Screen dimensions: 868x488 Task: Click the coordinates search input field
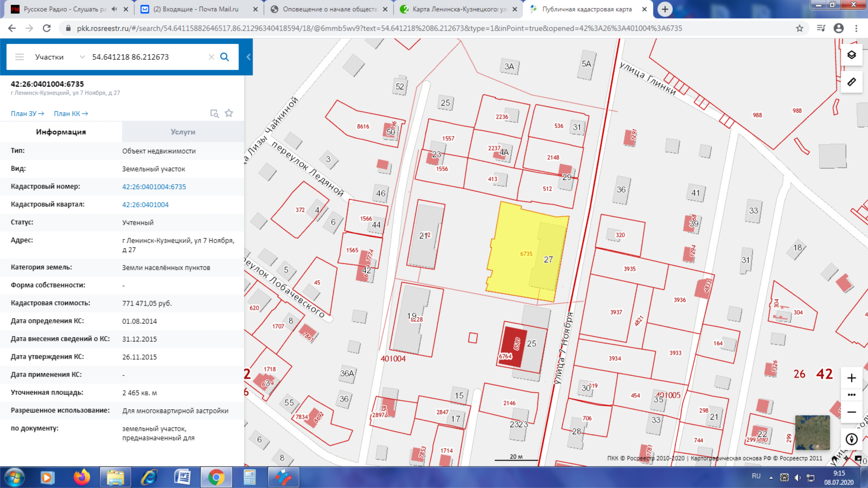(148, 57)
